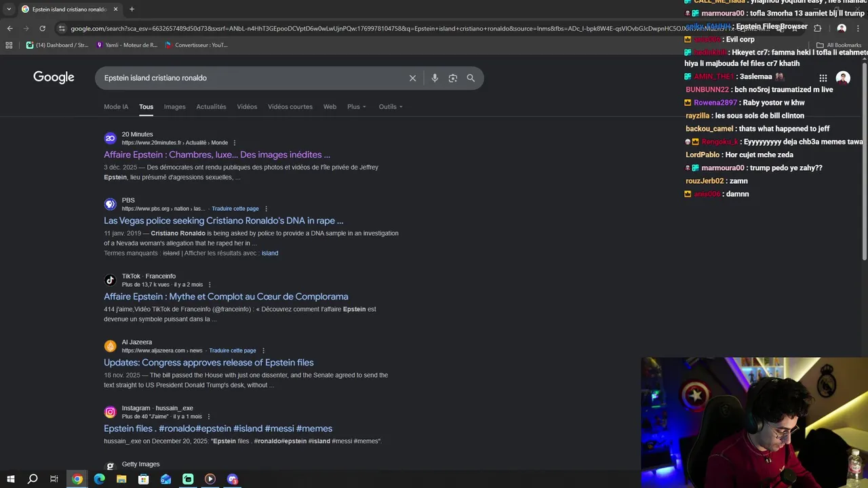This screenshot has width=868, height=488.
Task: Open Streamlabs app from the taskbar
Action: (188, 479)
